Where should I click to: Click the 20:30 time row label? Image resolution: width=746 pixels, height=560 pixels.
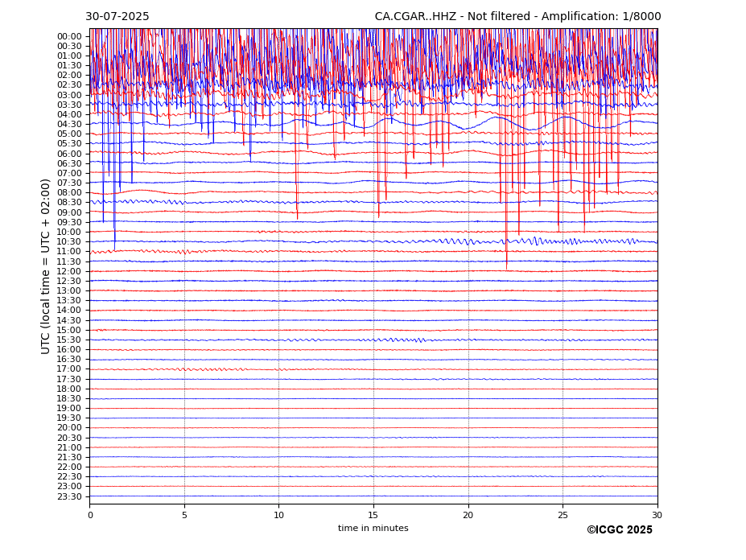(x=69, y=439)
